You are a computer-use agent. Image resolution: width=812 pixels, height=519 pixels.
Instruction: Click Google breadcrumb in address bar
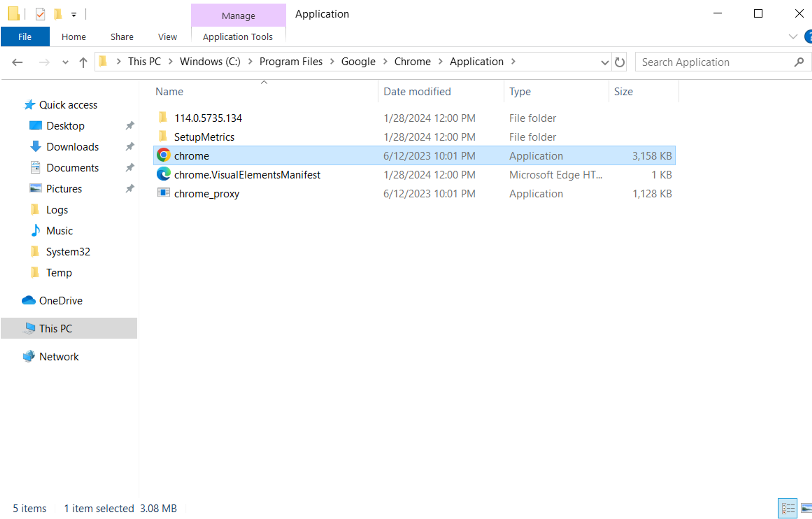point(358,62)
